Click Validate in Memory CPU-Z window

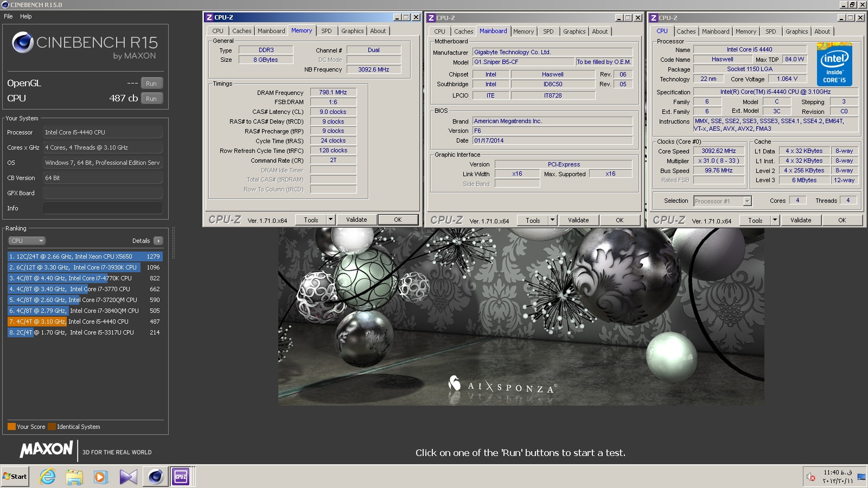pyautogui.click(x=356, y=220)
